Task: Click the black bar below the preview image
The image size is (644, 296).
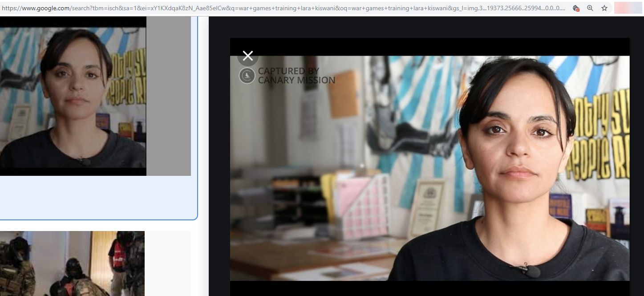Action: [429, 288]
